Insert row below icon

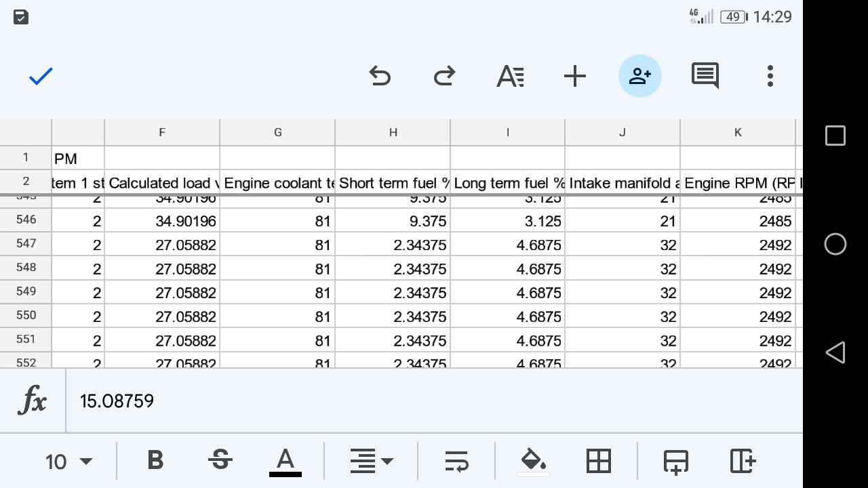(x=676, y=461)
